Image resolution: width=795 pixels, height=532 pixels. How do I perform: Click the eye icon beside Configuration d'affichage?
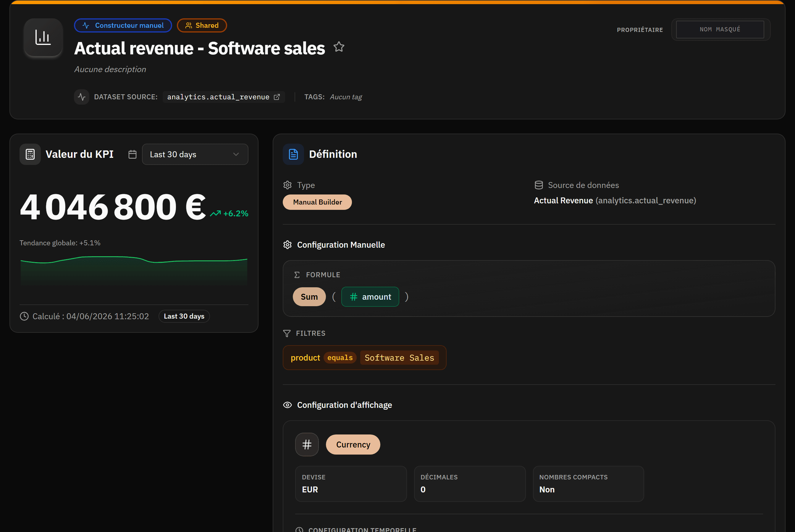(287, 405)
